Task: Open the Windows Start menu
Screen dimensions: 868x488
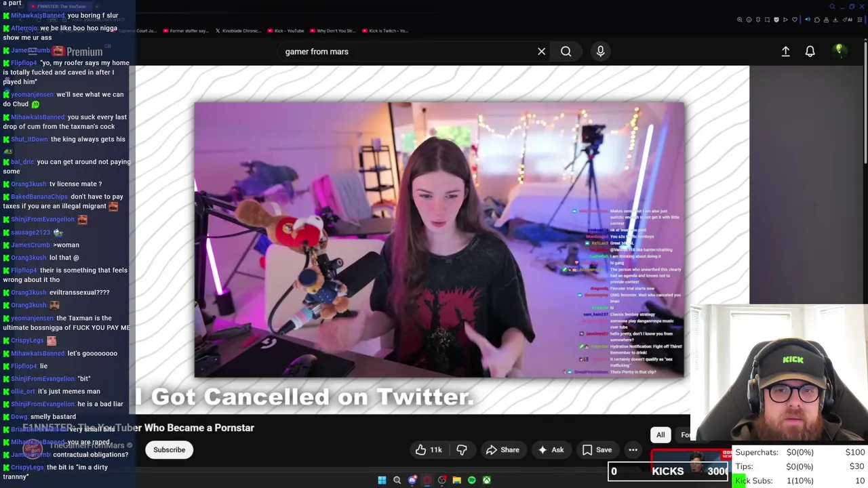Action: pyautogui.click(x=382, y=481)
